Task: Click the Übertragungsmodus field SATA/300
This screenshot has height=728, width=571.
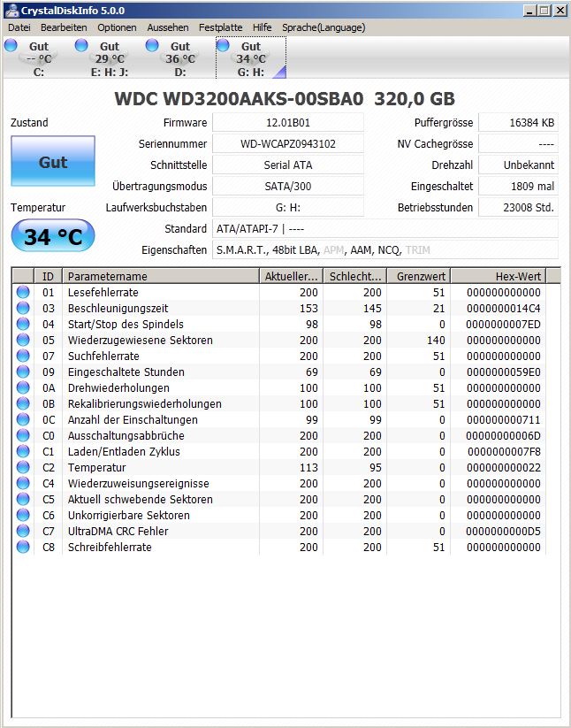Action: point(288,186)
